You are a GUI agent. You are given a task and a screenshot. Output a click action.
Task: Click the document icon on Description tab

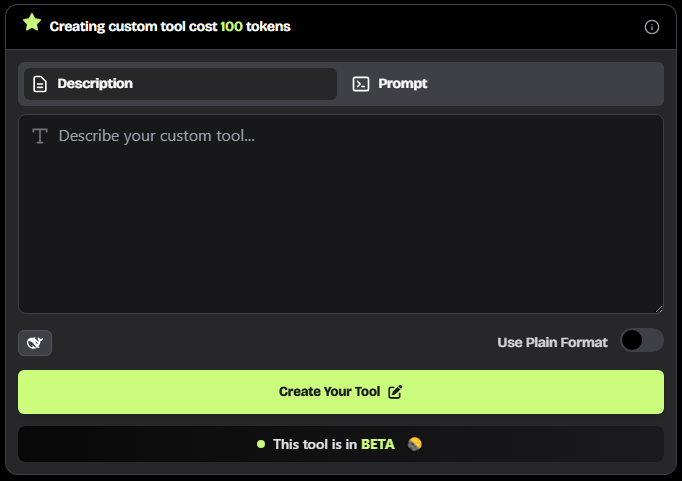tap(40, 84)
